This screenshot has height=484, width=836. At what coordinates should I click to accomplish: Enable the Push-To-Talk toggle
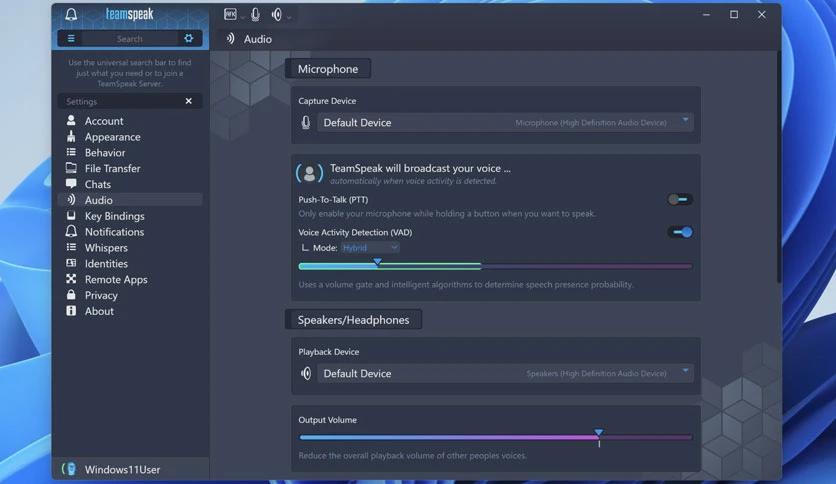[680, 199]
